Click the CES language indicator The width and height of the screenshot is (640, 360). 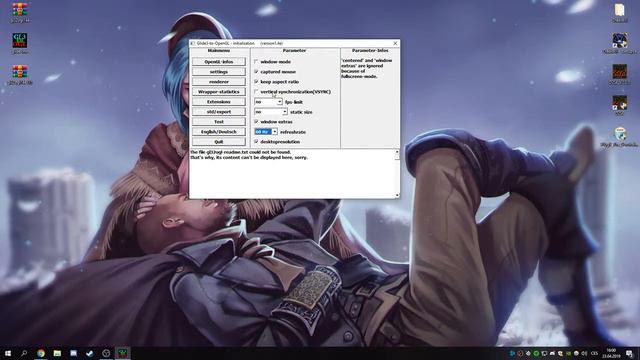(594, 353)
